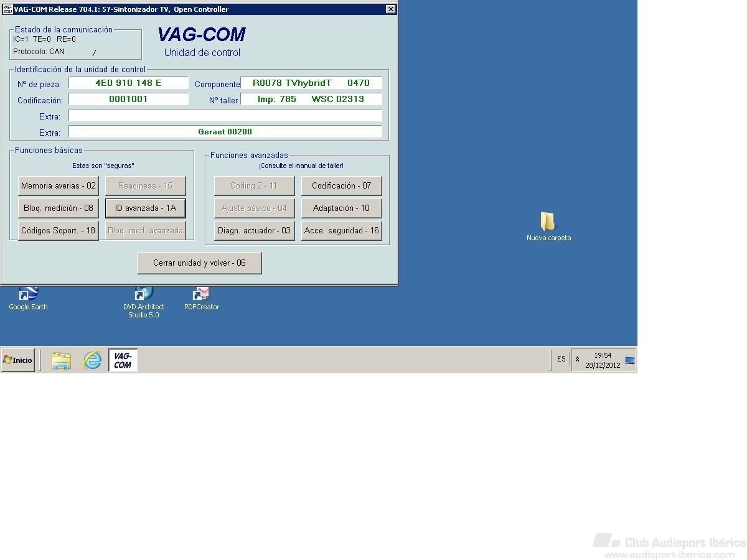This screenshot has height=560, width=747.
Task: Select the DVD Architect Studio 5.0 shortcut
Action: click(x=144, y=295)
